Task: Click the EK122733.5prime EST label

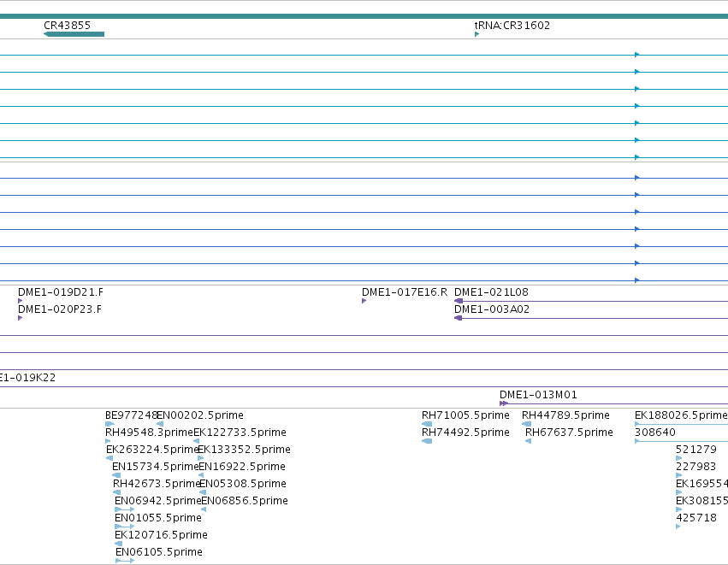Action: point(240,432)
